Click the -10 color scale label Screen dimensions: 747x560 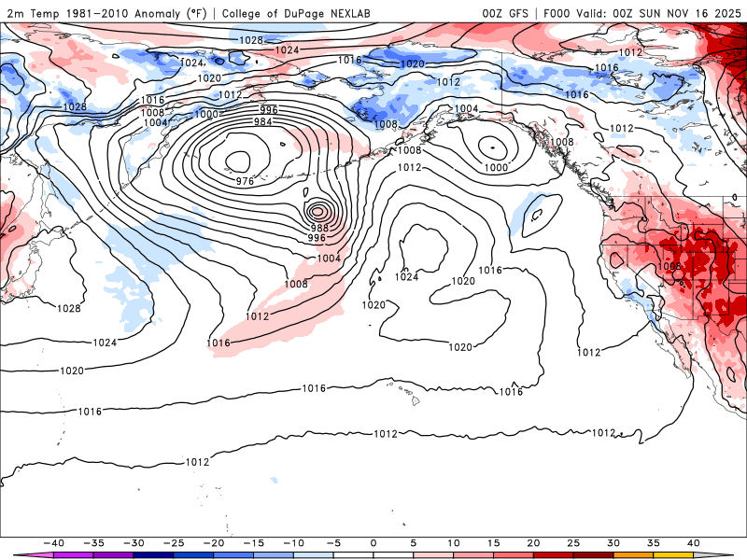(293, 543)
